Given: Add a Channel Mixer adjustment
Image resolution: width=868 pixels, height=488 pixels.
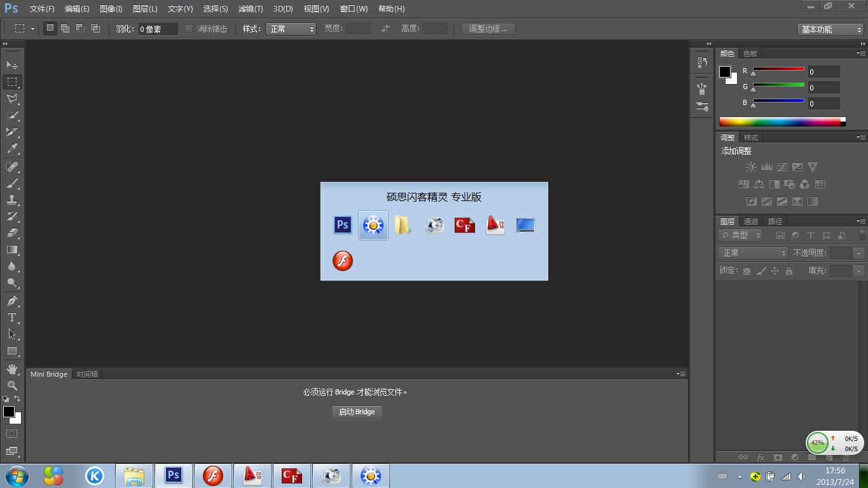Looking at the screenshot, I should [x=804, y=185].
